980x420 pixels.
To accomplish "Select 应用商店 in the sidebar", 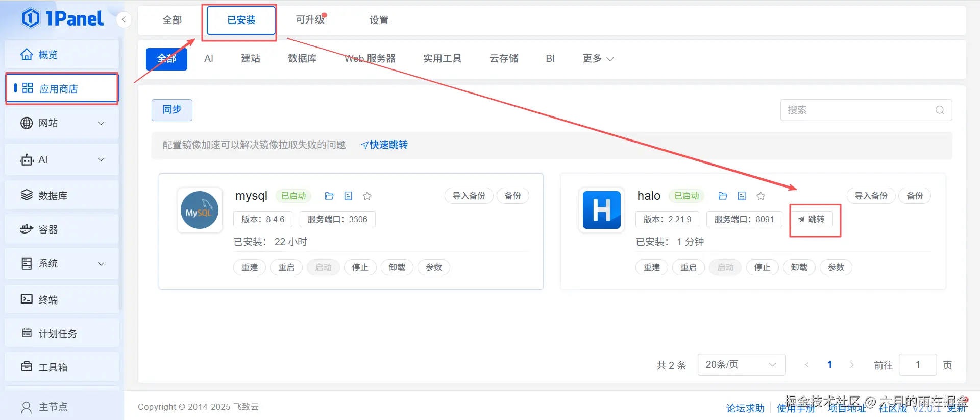I will pyautogui.click(x=62, y=89).
